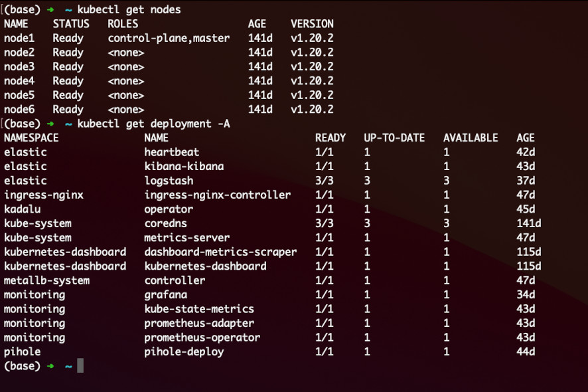The image size is (588, 392).
Task: Select the kibana-kibana deployment name
Action: click(184, 166)
